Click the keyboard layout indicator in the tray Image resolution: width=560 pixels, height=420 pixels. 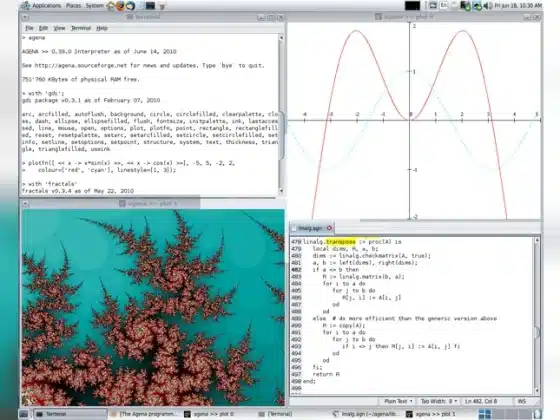[444, 6]
